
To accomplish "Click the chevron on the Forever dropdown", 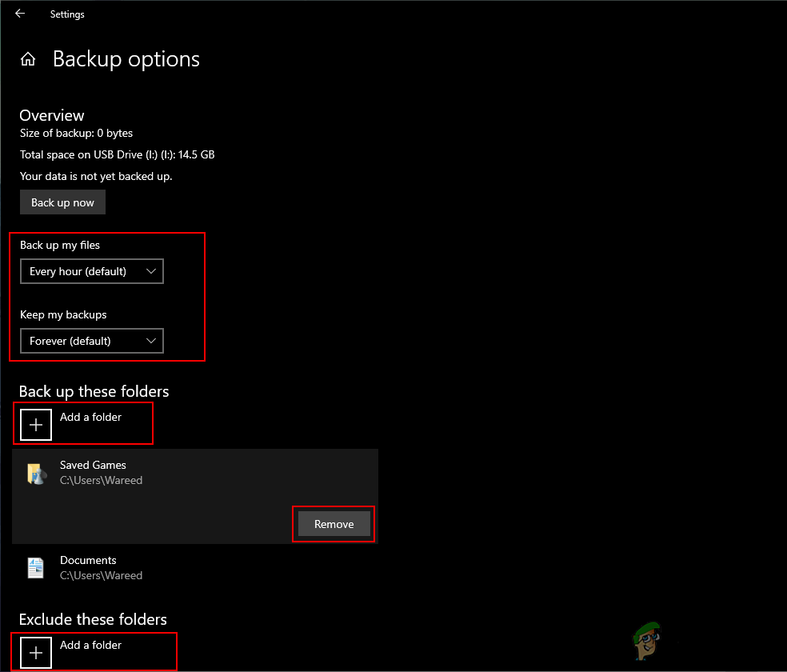I will (152, 341).
